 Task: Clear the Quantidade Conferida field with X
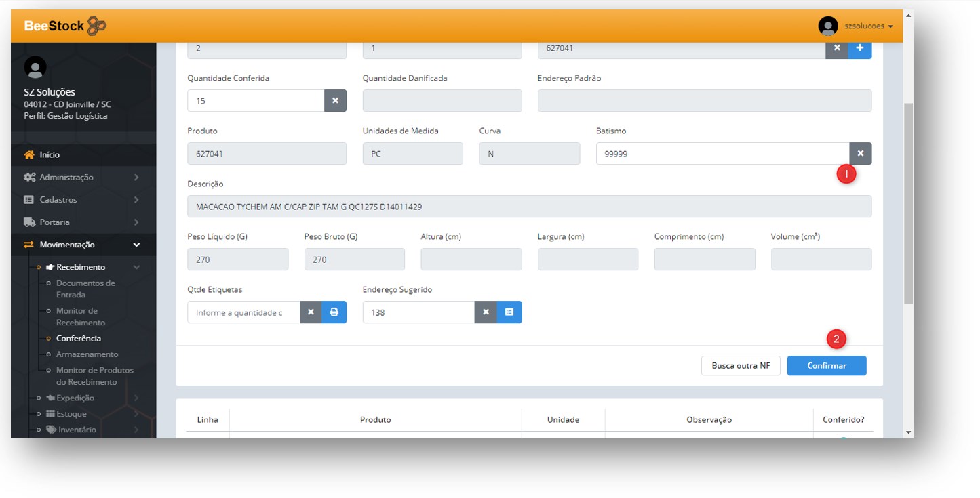335,101
